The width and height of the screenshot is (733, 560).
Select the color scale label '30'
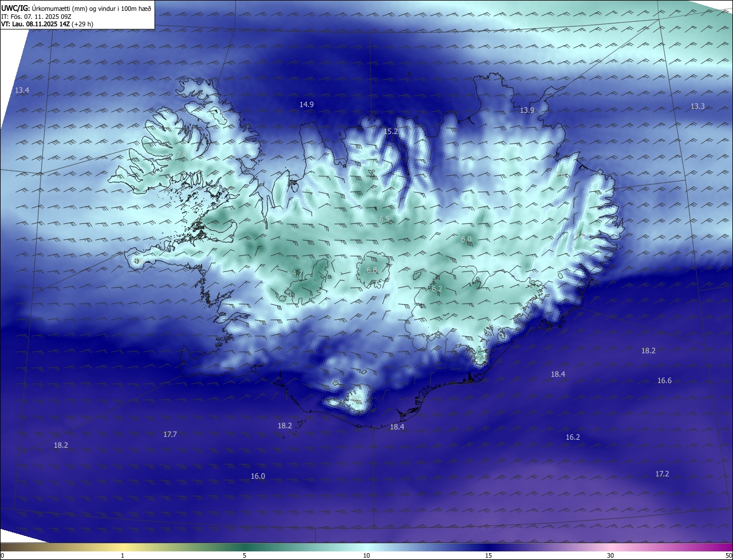tap(610, 555)
